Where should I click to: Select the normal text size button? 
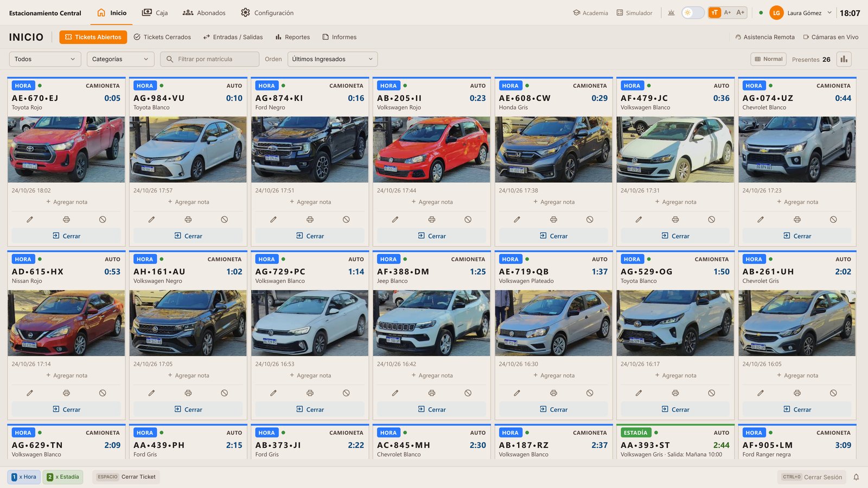click(x=714, y=13)
